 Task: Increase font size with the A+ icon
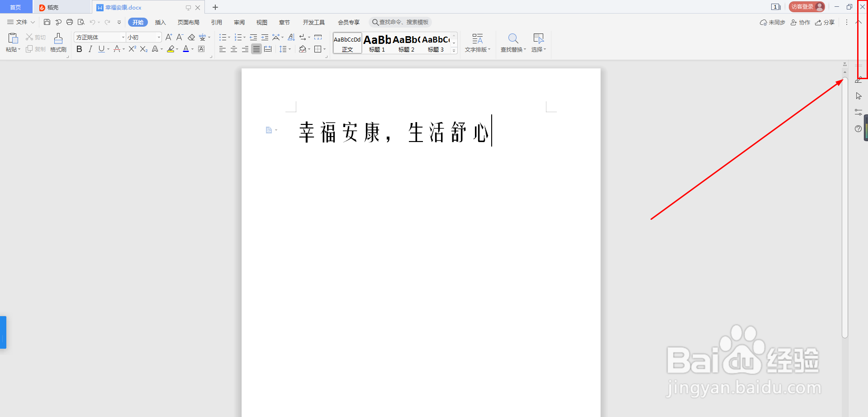tap(169, 37)
